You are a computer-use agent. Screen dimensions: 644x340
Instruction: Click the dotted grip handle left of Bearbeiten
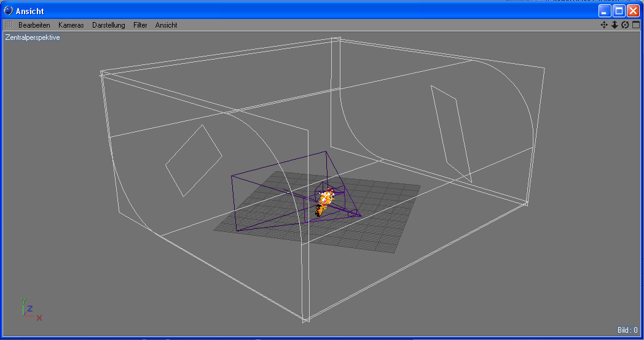click(x=9, y=25)
